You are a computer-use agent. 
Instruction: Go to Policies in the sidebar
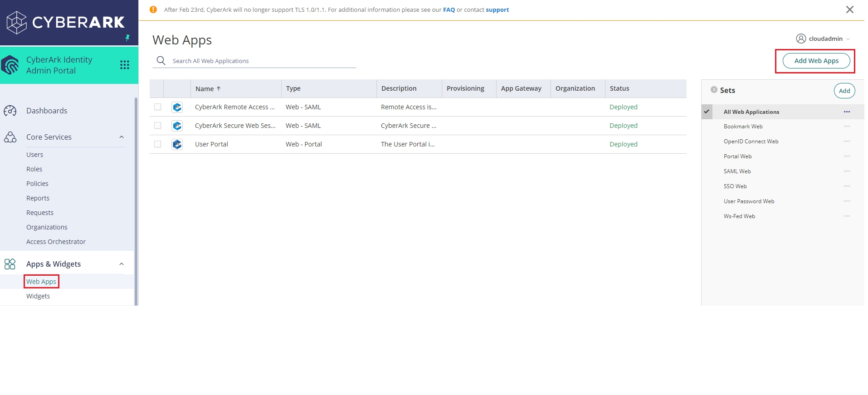pos(37,184)
